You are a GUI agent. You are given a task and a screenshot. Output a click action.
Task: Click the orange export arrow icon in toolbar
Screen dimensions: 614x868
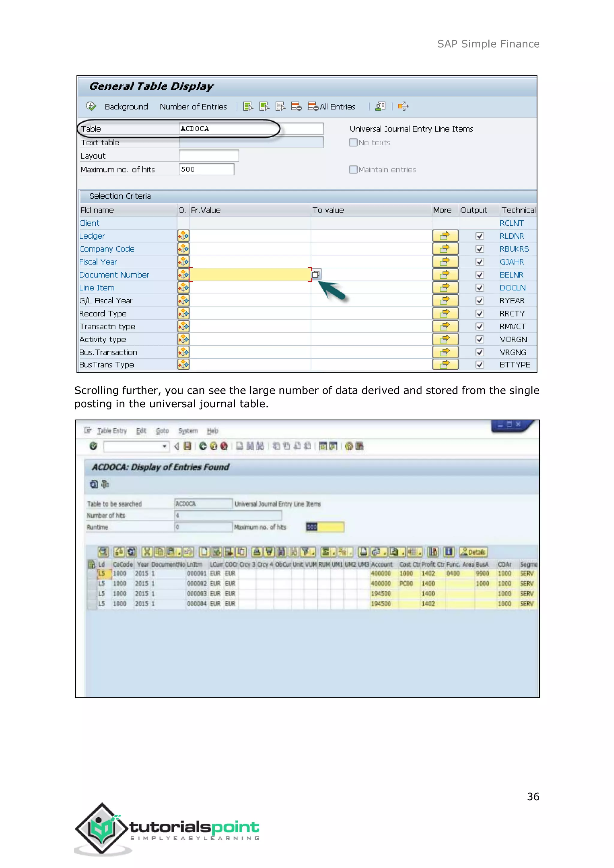point(403,106)
